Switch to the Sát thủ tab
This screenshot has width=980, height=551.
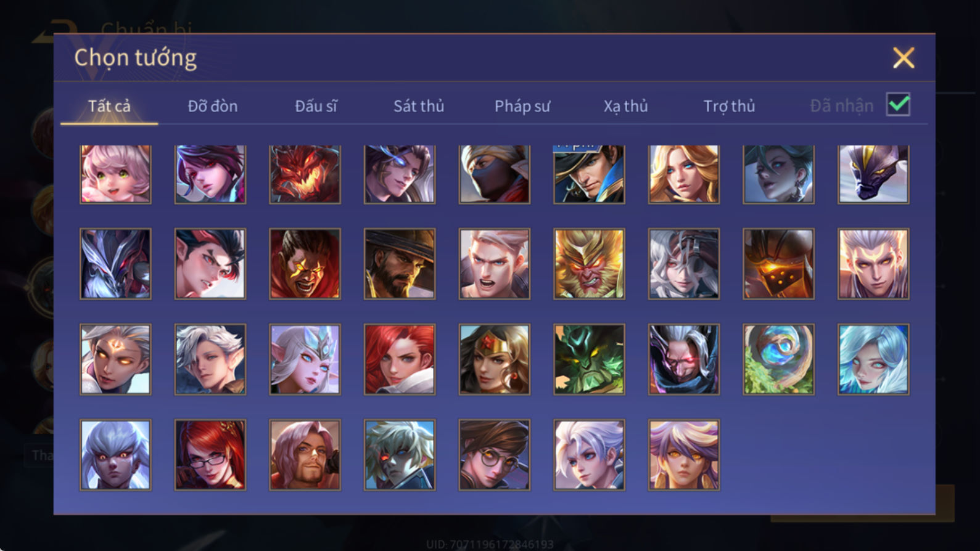tap(419, 106)
